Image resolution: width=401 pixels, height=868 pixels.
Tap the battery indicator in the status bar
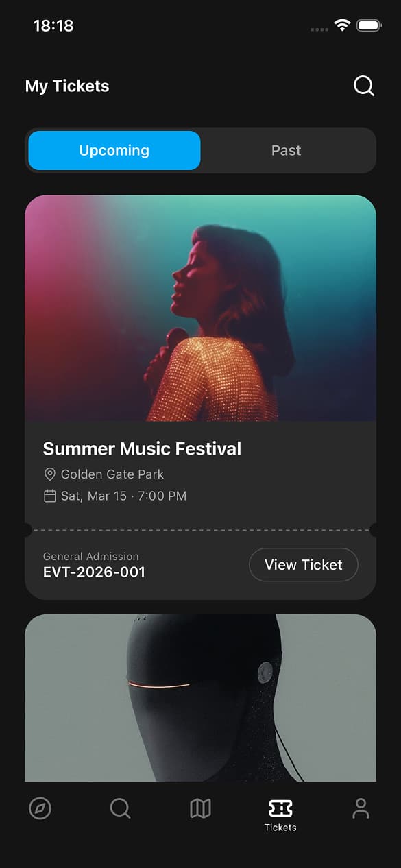[x=367, y=25]
